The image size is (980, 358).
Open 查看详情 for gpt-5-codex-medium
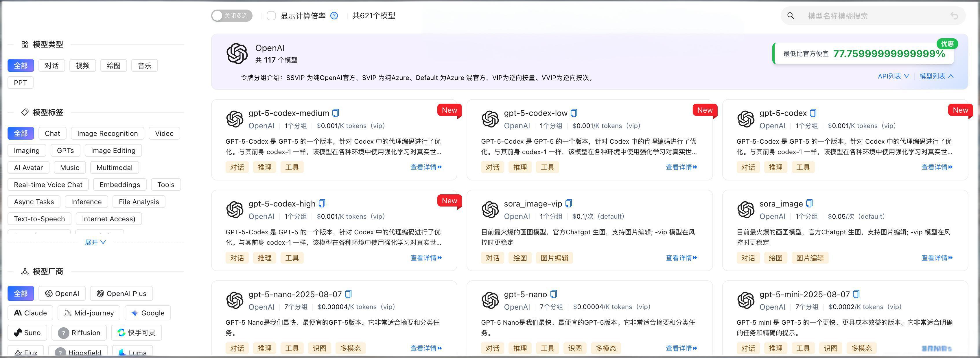coord(426,167)
